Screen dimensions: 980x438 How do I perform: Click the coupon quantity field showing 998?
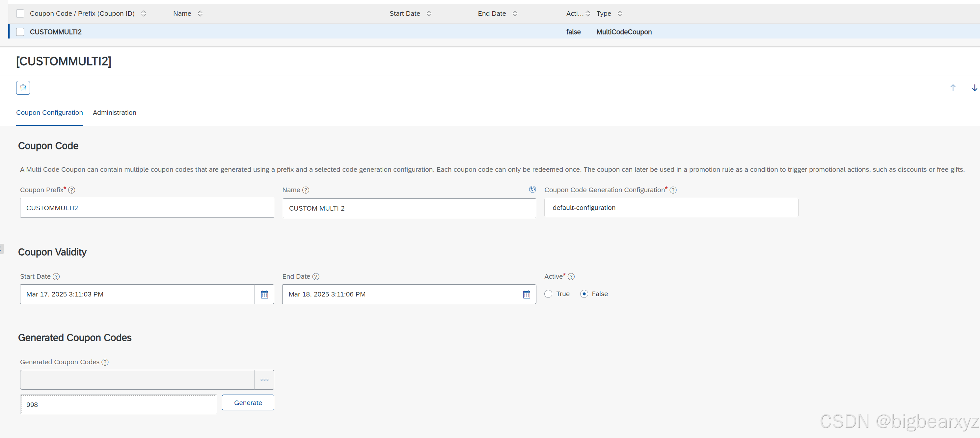pyautogui.click(x=118, y=404)
